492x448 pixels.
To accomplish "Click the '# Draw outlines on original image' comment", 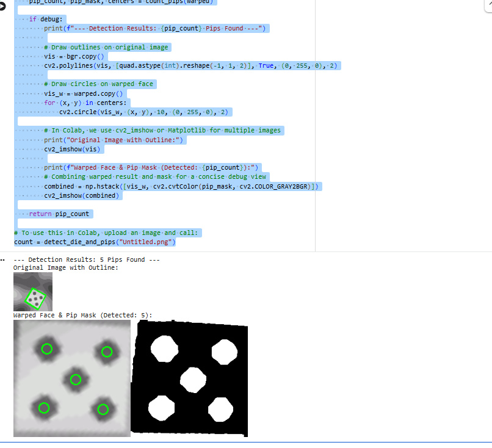I will [106, 48].
